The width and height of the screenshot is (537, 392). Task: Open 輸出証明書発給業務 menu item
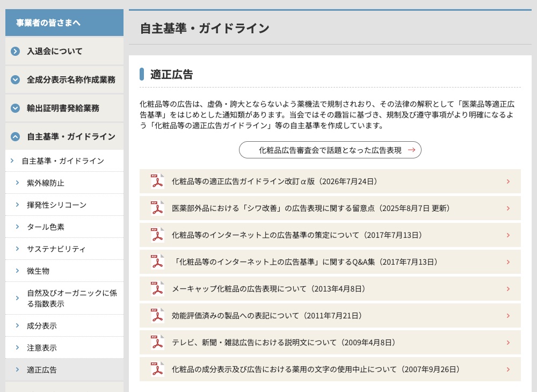[64, 108]
